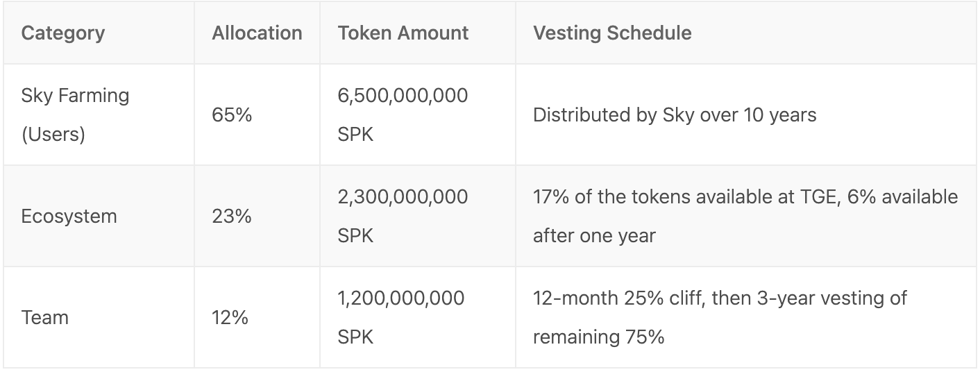Select the Ecosystem category cell
The width and height of the screenshot is (980, 372).
(69, 217)
